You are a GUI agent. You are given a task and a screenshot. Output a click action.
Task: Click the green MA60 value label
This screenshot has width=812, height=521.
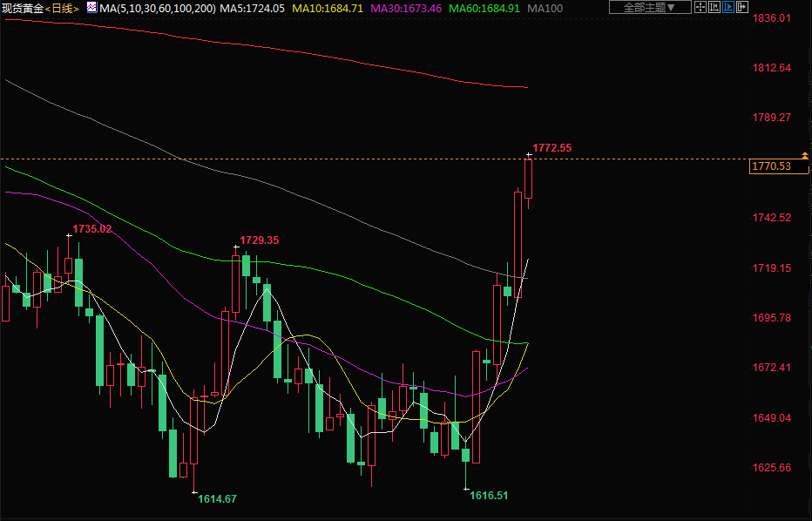(484, 8)
